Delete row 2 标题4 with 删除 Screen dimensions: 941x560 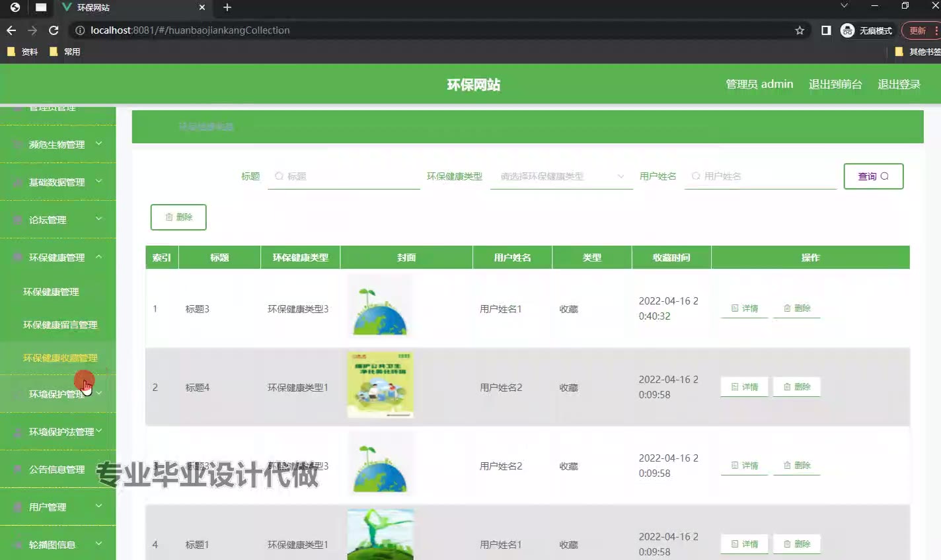797,387
